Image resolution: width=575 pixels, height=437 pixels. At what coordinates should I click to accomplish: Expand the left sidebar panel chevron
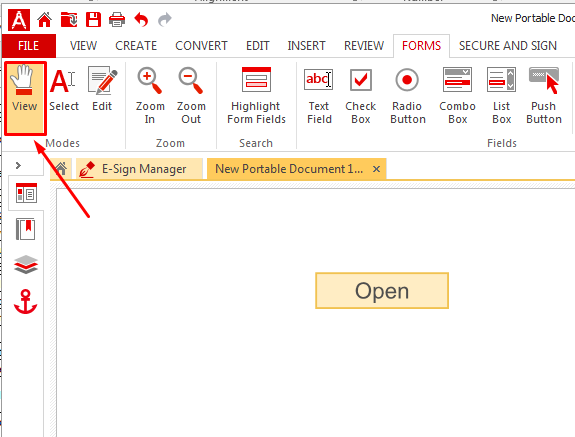pyautogui.click(x=18, y=166)
